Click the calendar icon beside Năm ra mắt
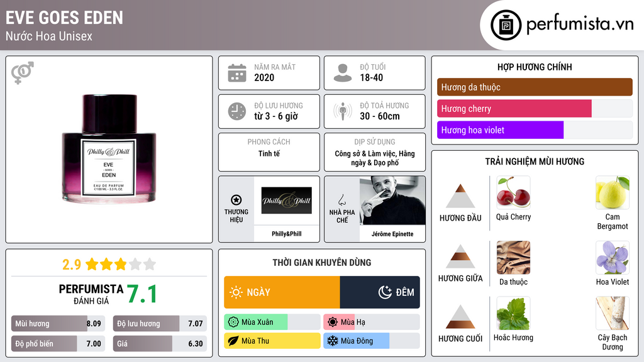 (x=237, y=73)
